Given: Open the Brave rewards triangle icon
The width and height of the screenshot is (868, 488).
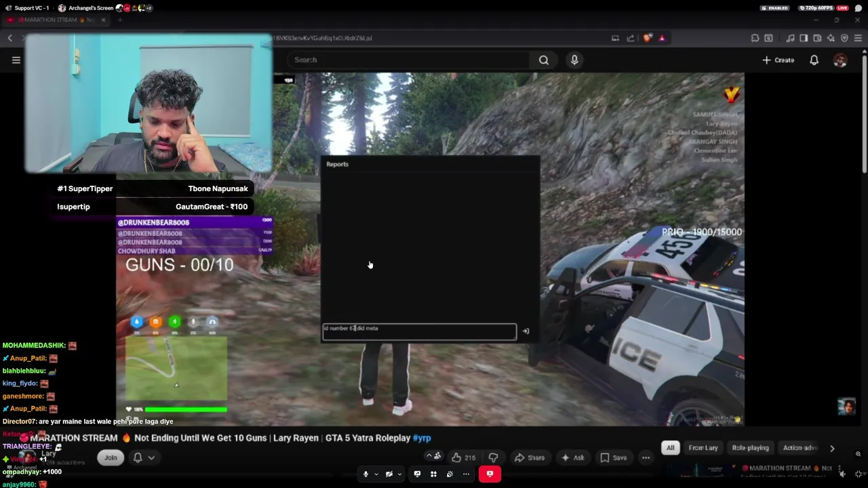Looking at the screenshot, I should click(x=662, y=38).
